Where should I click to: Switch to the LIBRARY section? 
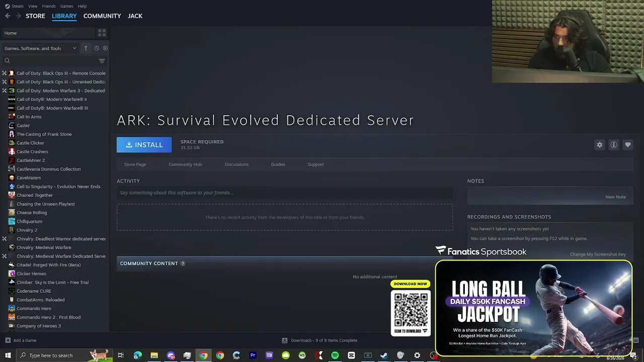coord(64,16)
